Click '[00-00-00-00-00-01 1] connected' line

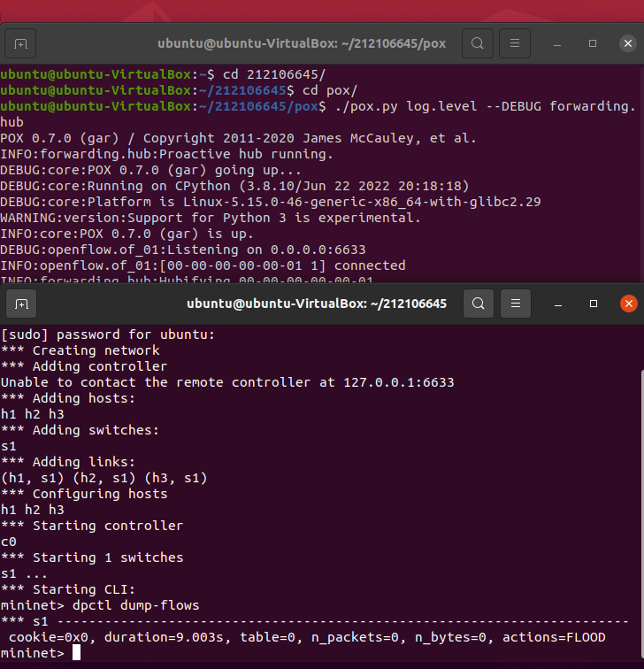coord(203,265)
